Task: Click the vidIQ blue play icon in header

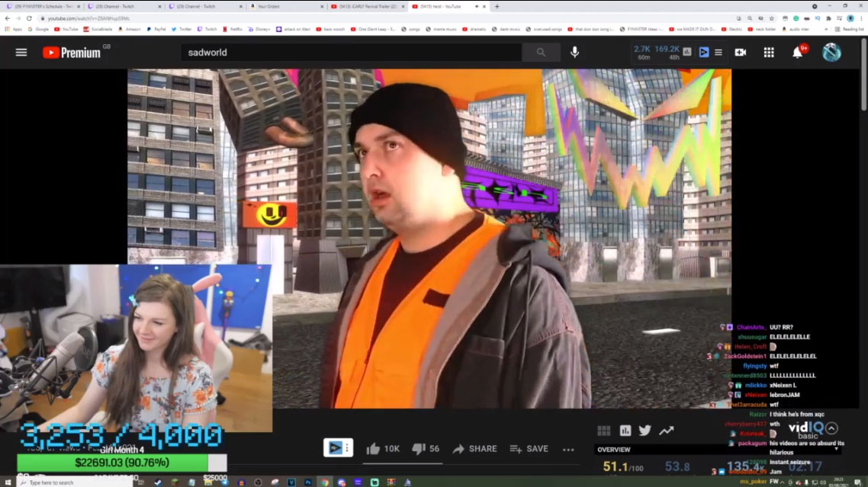Action: 703,52
